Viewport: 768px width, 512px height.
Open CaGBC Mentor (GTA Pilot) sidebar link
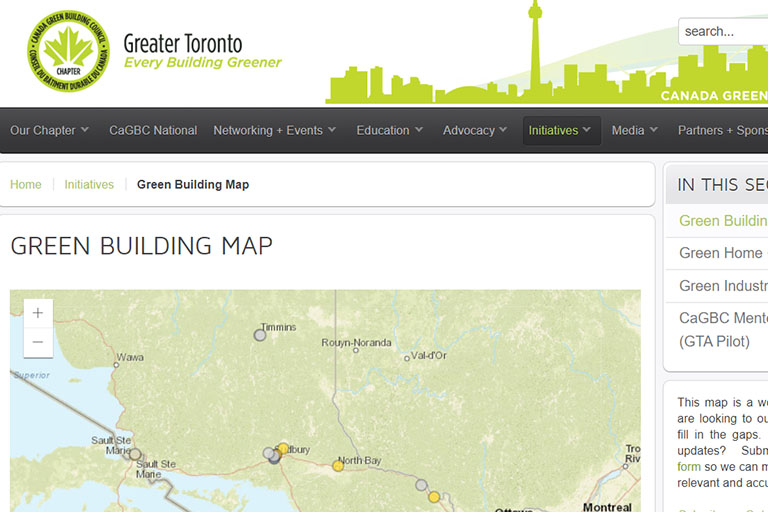click(x=722, y=330)
